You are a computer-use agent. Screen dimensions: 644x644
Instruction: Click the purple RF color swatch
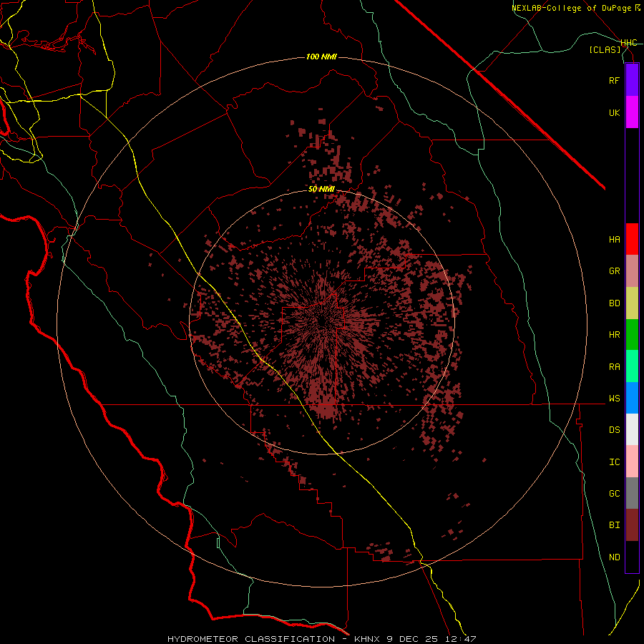click(632, 80)
